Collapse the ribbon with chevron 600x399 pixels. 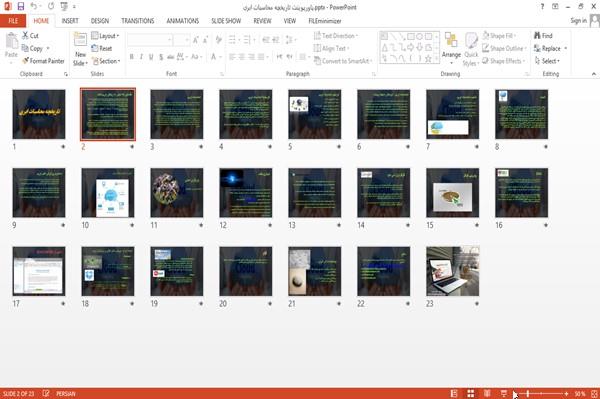pyautogui.click(x=593, y=74)
